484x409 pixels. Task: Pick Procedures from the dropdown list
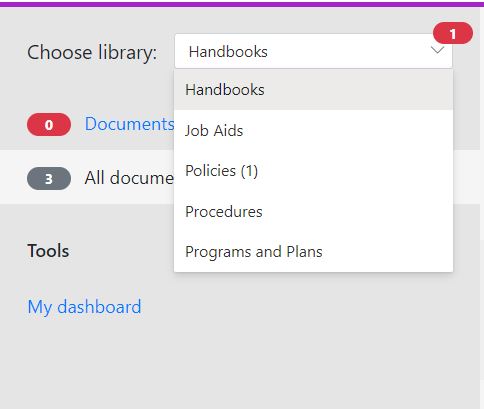coord(313,211)
